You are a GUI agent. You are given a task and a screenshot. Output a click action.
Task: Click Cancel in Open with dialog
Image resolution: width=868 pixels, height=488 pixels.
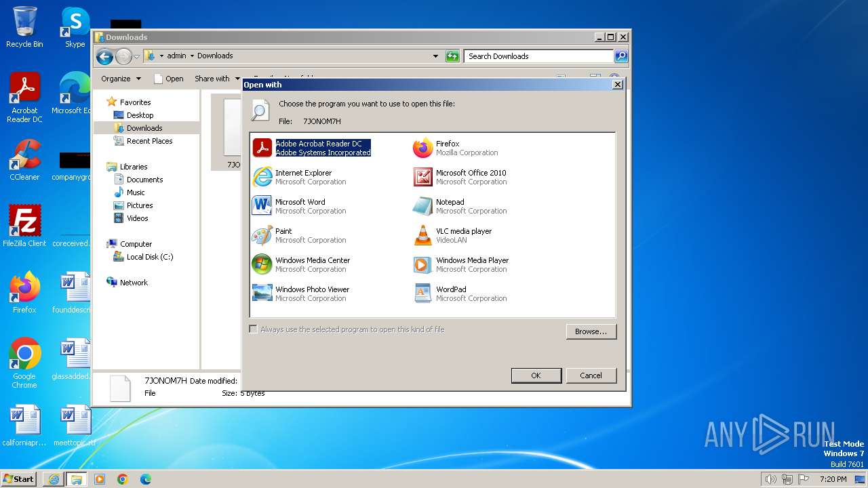pyautogui.click(x=591, y=375)
